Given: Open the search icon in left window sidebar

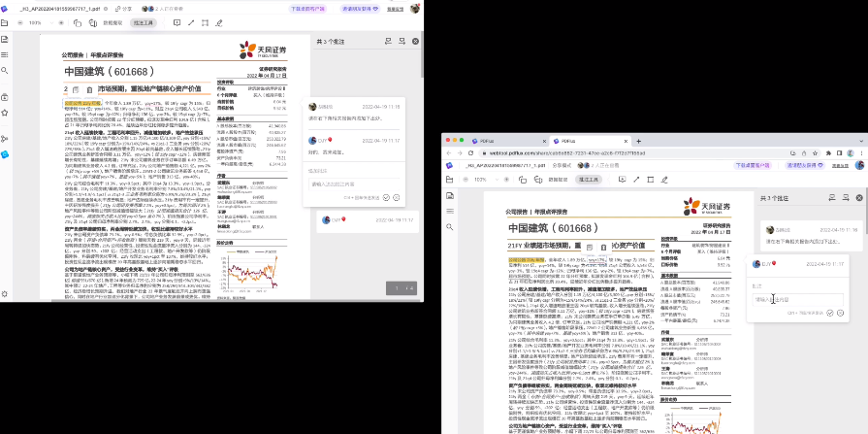Looking at the screenshot, I should (x=5, y=71).
